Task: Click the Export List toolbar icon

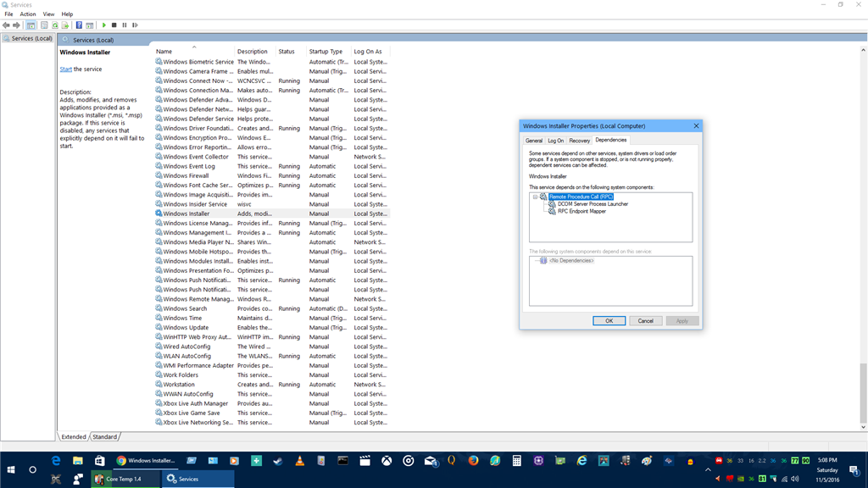Action: tap(65, 25)
